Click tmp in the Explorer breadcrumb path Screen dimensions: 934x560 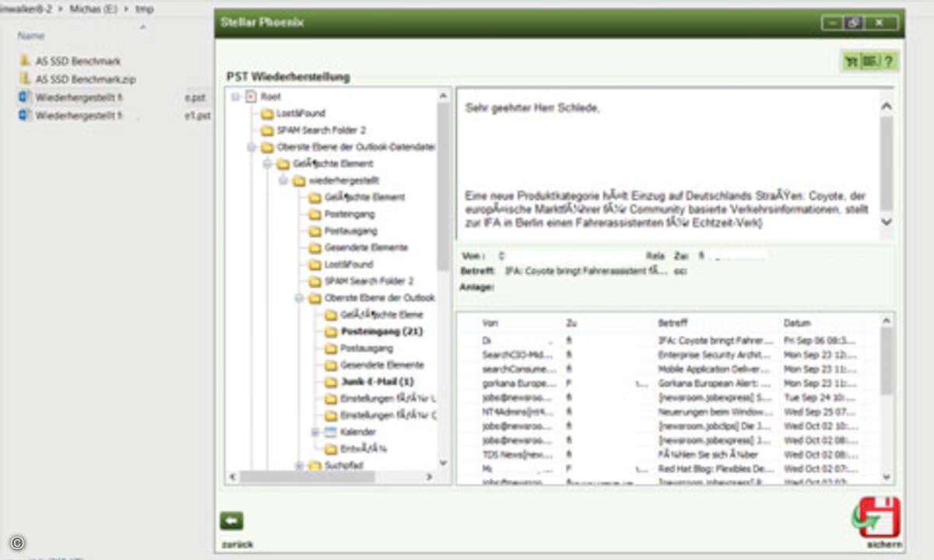(144, 10)
